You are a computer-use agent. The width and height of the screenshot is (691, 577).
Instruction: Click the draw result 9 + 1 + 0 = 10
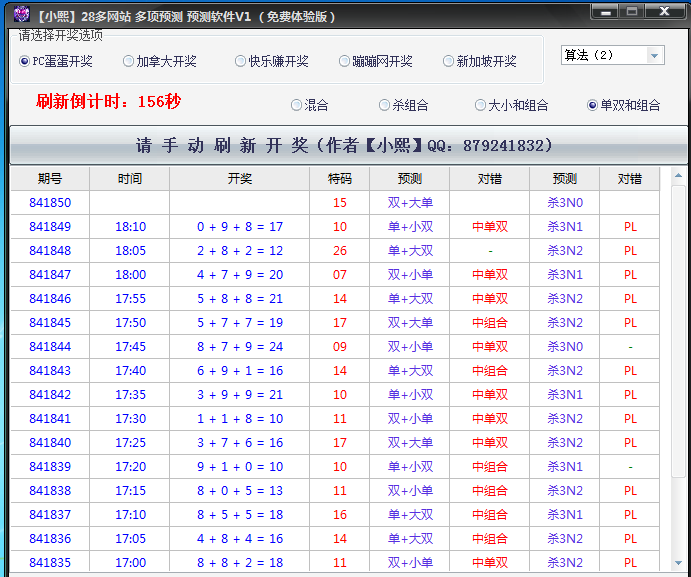(240, 467)
